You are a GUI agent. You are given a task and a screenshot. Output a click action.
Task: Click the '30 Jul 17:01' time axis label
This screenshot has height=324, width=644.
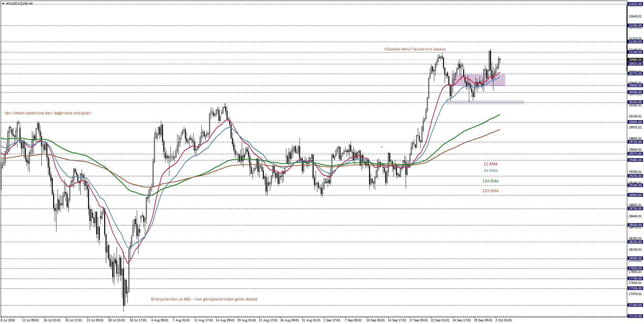point(138,320)
